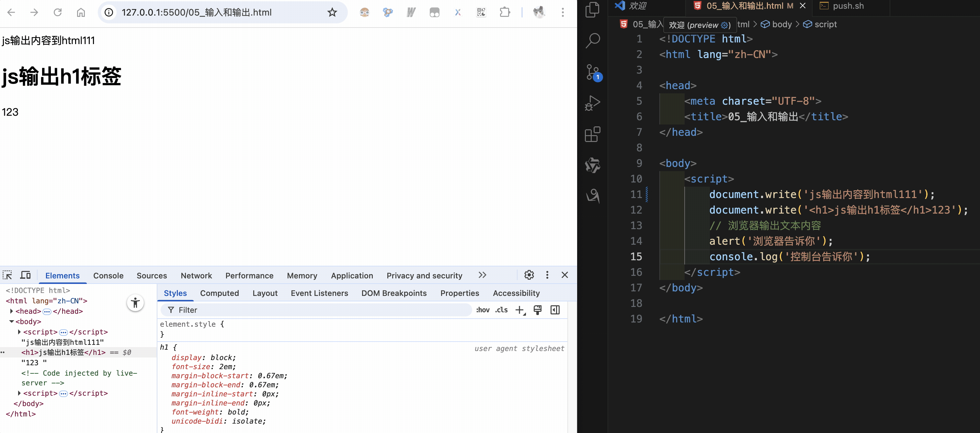Click DevTools inspect element picker icon
The width and height of the screenshot is (980, 433).
(x=7, y=275)
